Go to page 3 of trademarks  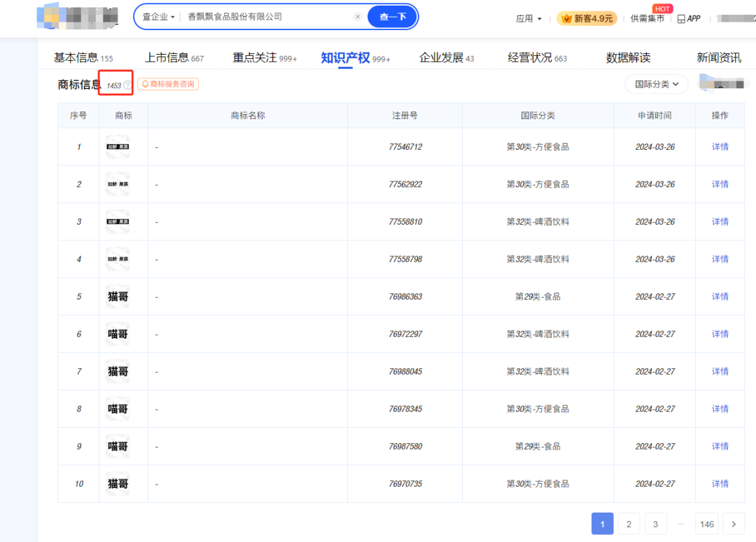click(655, 524)
